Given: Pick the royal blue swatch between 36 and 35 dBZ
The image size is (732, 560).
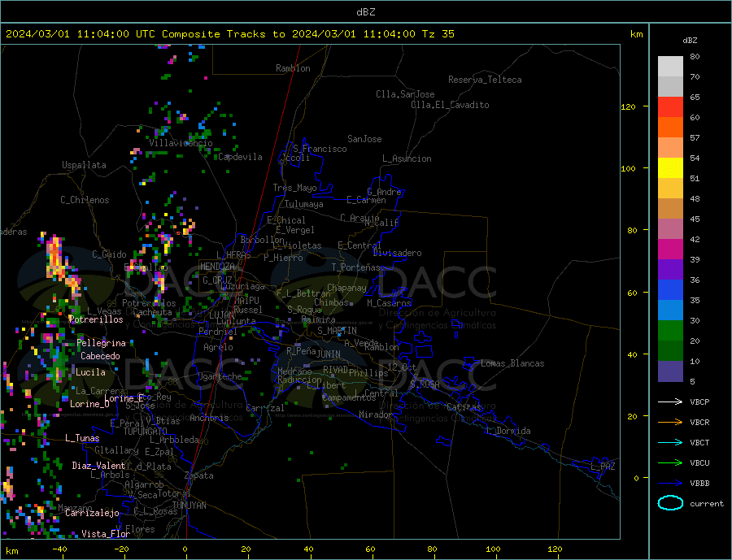Looking at the screenshot, I should point(670,290).
